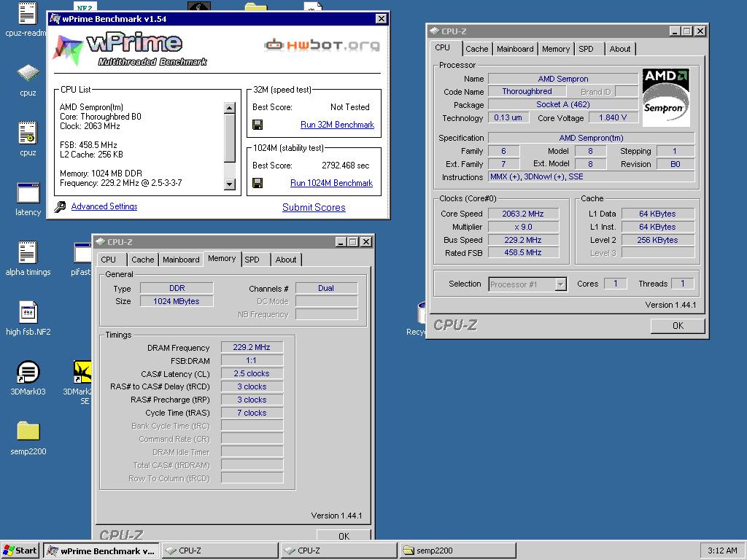Run the 1024M Benchmark

pyautogui.click(x=332, y=183)
